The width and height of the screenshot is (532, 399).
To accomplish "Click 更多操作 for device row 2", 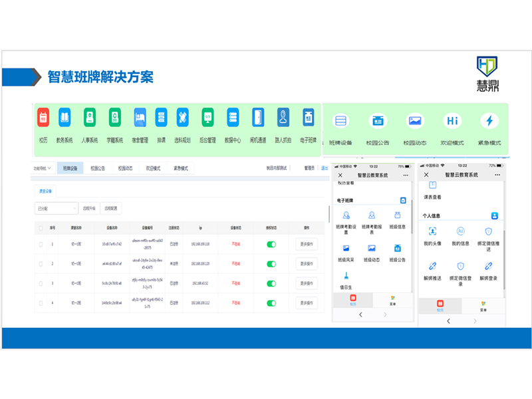I will (307, 263).
